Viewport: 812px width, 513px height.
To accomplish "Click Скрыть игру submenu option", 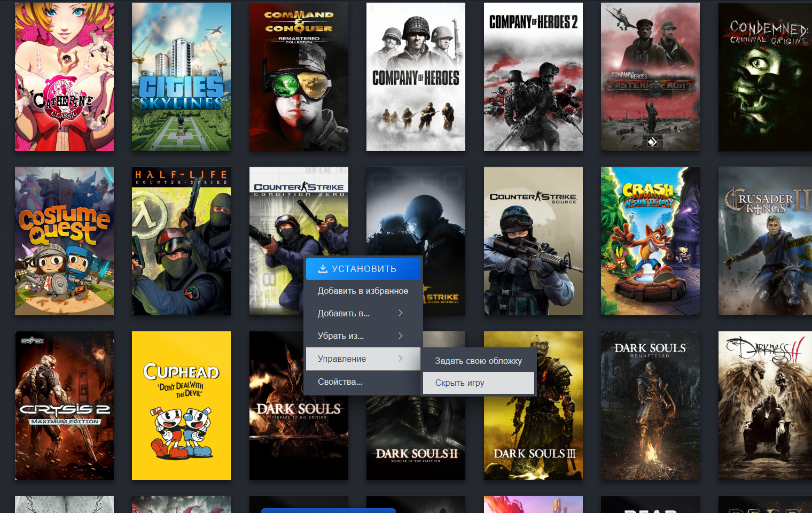I will 479,383.
